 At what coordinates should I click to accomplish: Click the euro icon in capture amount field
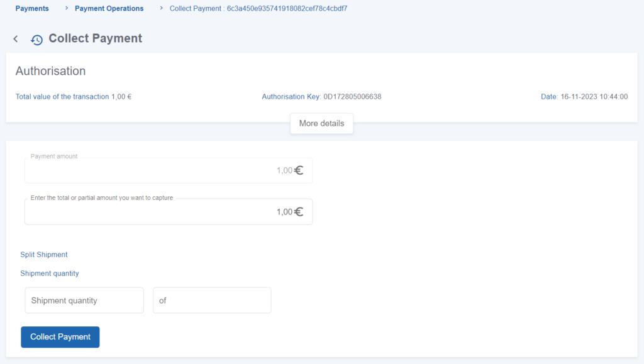point(299,212)
